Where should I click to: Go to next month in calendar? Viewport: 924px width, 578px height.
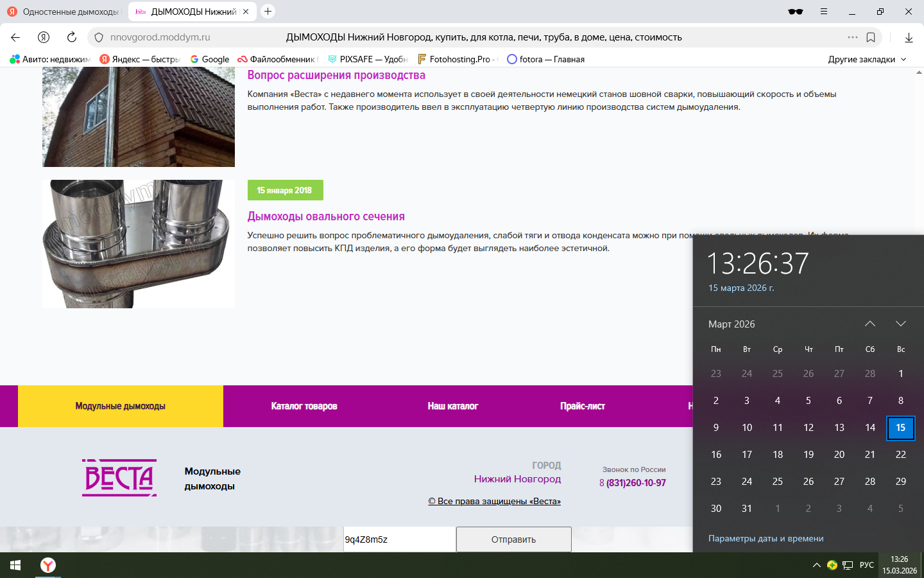click(x=901, y=324)
